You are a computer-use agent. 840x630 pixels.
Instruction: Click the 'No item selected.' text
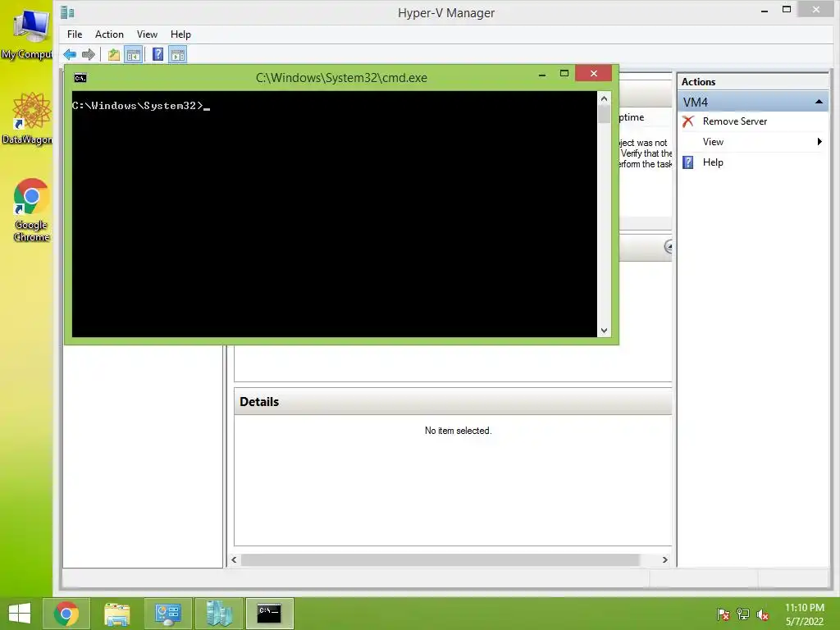click(x=458, y=431)
